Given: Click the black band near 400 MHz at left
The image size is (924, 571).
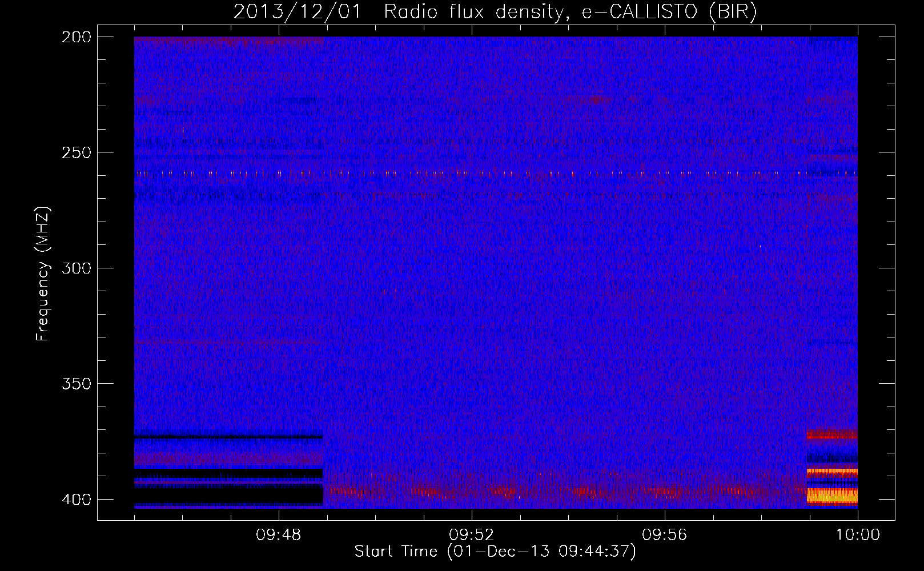Looking at the screenshot, I should point(228,494).
